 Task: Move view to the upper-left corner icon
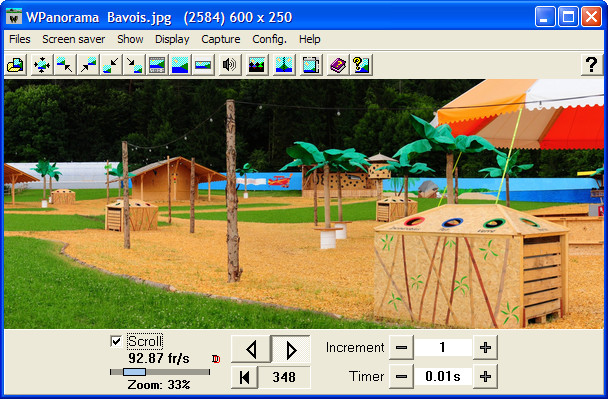[x=64, y=65]
